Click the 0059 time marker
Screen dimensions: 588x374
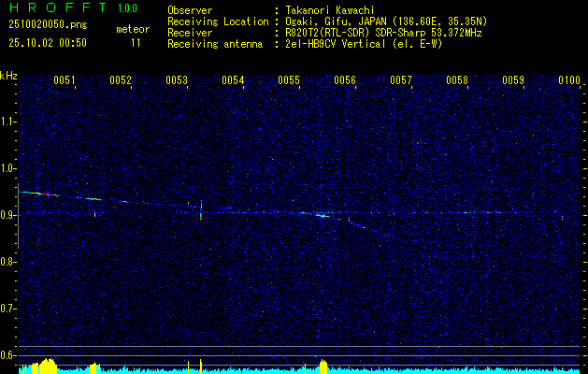click(513, 80)
